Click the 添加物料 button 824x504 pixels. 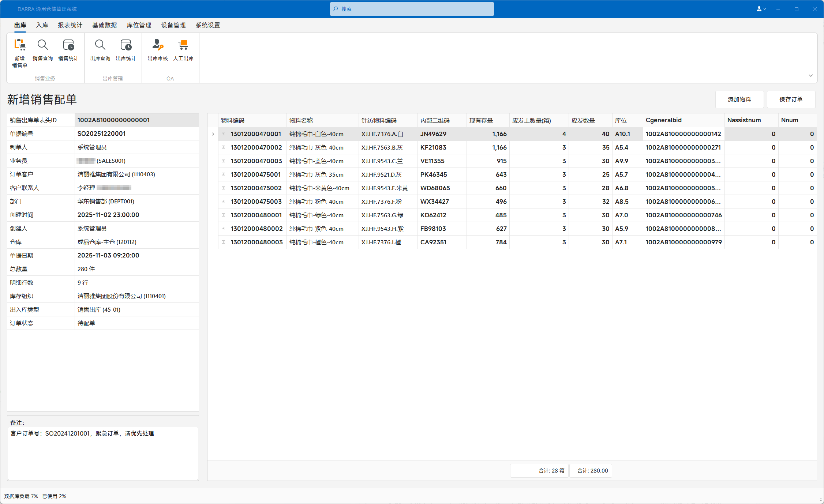[739, 99]
